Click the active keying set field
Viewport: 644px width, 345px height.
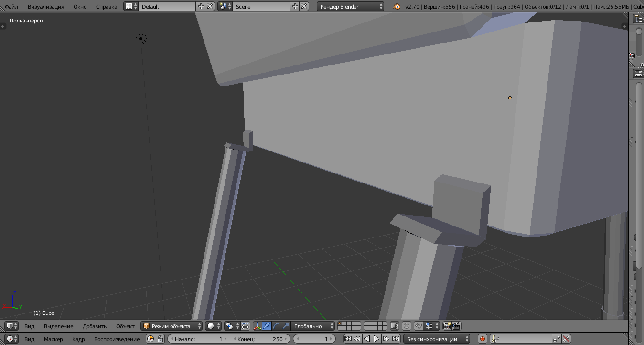(x=521, y=339)
